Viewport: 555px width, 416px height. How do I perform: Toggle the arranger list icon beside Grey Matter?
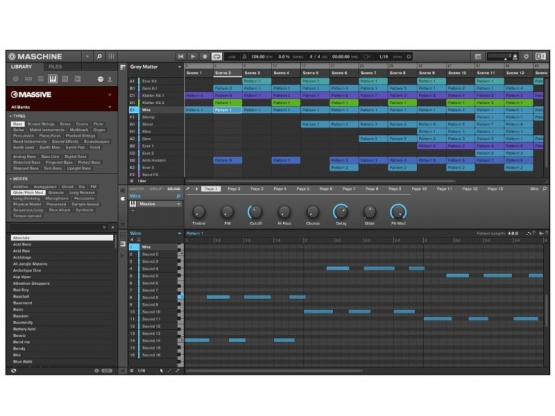pyautogui.click(x=123, y=67)
